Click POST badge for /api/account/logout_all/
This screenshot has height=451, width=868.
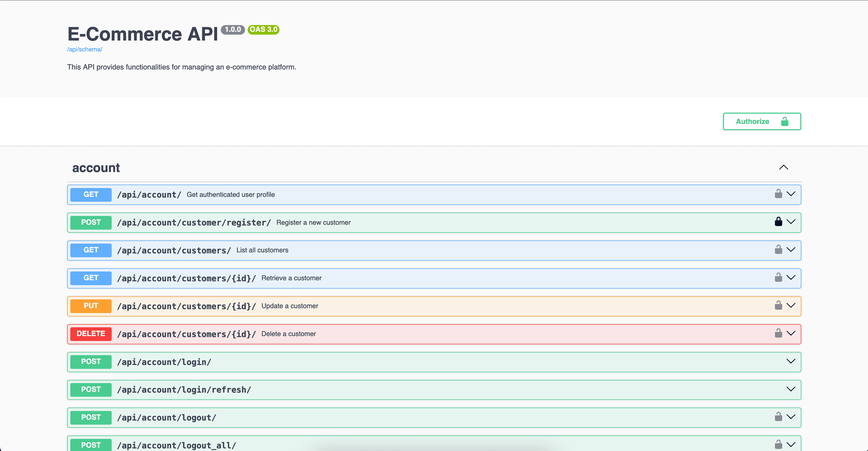(91, 445)
